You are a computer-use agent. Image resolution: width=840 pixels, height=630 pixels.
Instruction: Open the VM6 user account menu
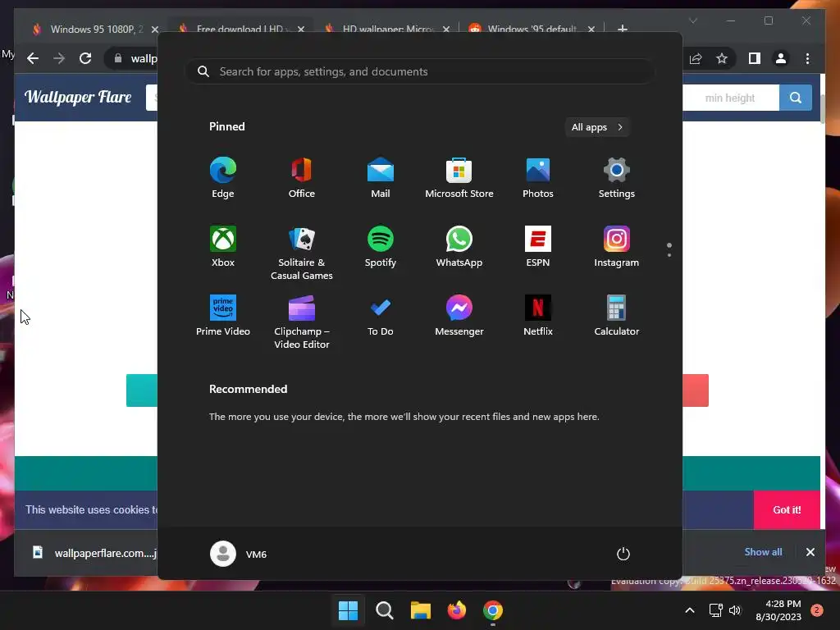(239, 554)
